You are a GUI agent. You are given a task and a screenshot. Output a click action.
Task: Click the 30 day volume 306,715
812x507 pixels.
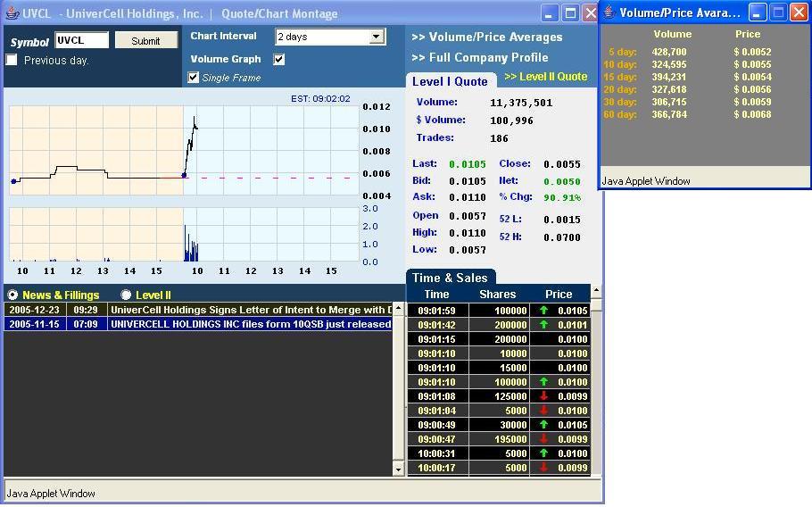tap(669, 102)
